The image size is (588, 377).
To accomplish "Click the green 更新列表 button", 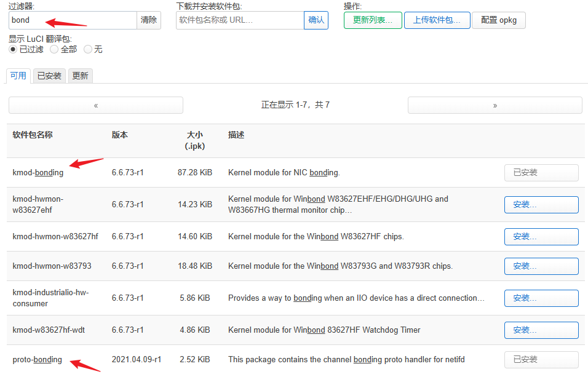I will point(373,20).
